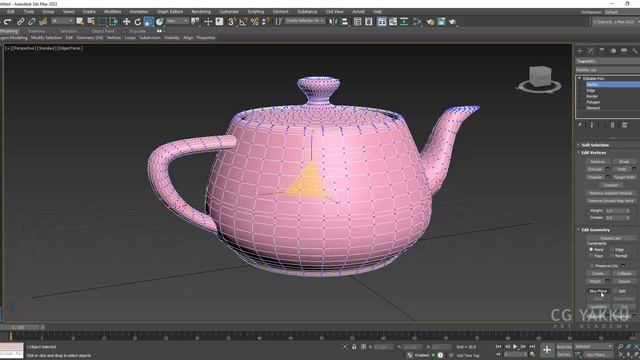Click the Select and Place tool icon
Screen dimensions: 640x360
160,22
